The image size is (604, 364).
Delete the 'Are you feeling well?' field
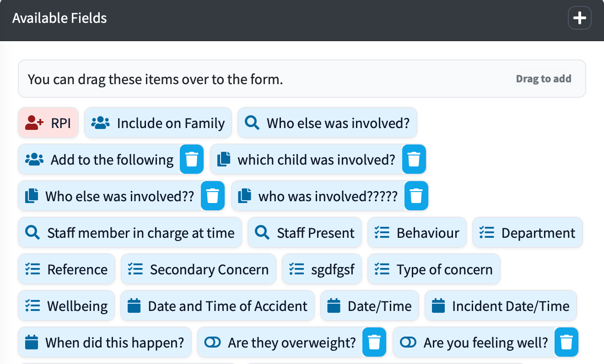tap(566, 343)
